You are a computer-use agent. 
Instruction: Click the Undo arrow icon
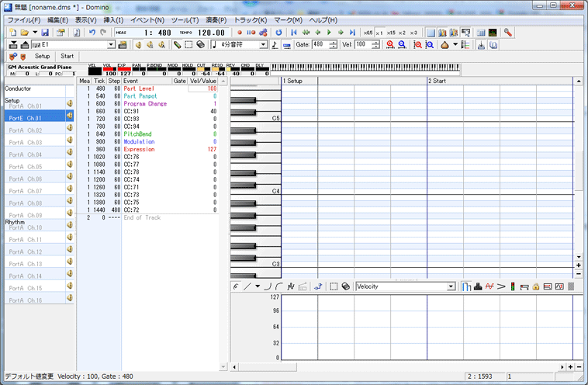(92, 33)
